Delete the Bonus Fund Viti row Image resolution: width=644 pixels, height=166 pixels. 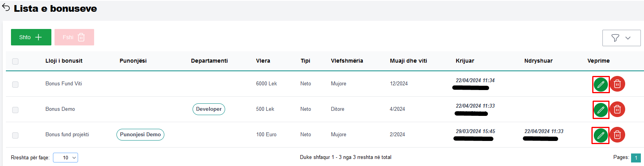coord(617,84)
